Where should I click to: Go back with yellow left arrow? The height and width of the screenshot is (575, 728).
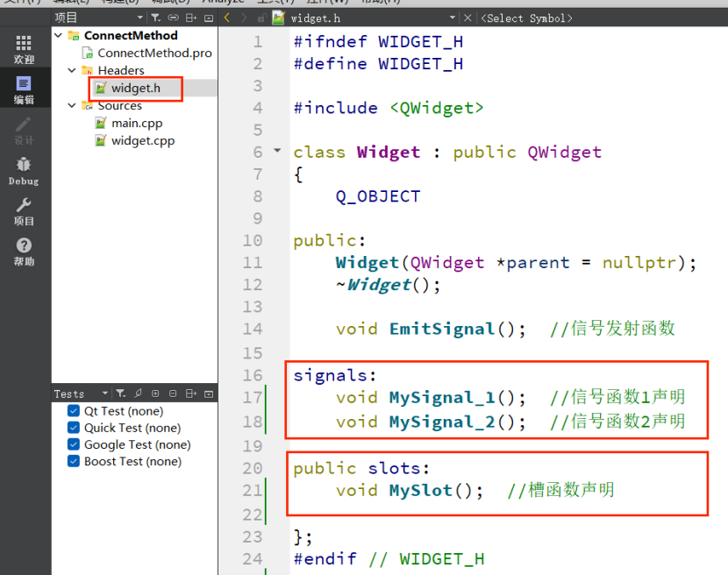pyautogui.click(x=227, y=18)
